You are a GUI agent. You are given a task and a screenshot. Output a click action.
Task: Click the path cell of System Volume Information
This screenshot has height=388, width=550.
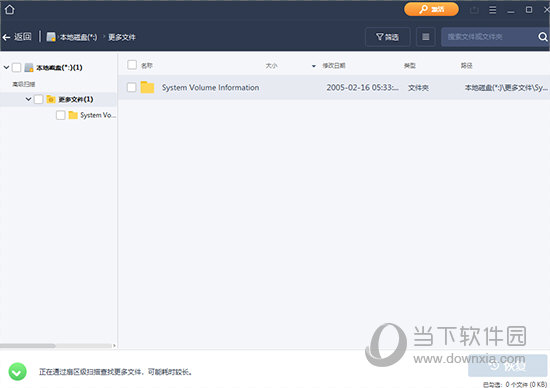506,88
